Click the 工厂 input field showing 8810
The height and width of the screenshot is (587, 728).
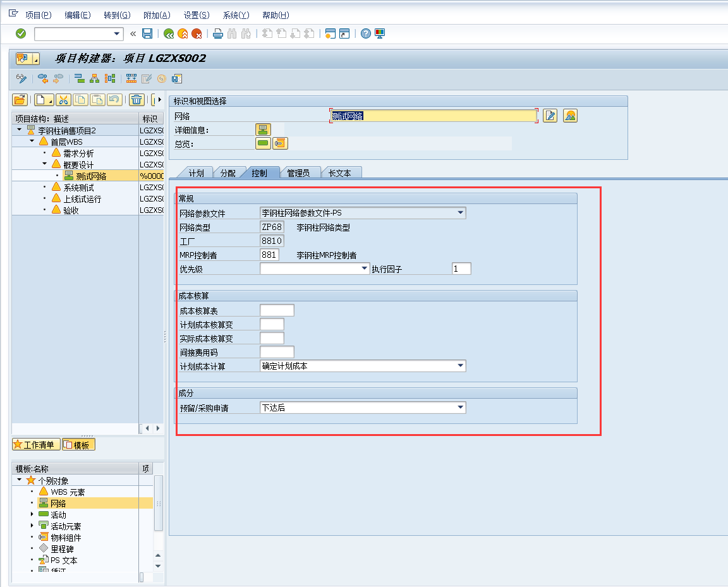point(272,241)
